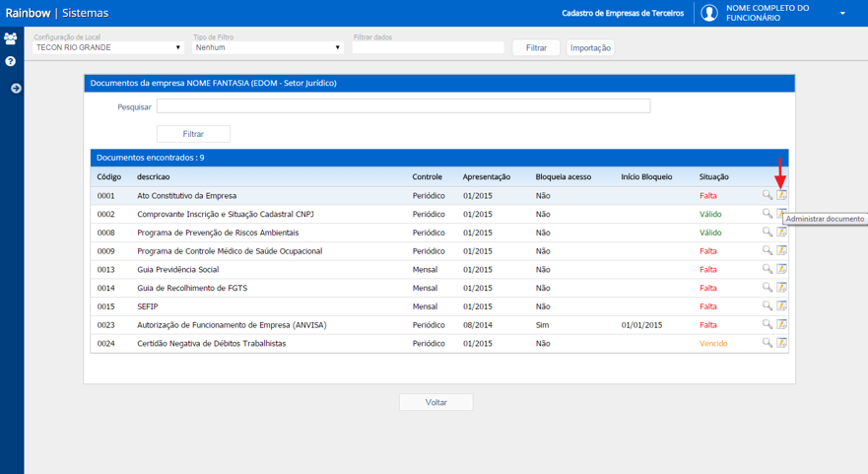Sort by the Código column header
This screenshot has width=868, height=474.
pyautogui.click(x=109, y=176)
